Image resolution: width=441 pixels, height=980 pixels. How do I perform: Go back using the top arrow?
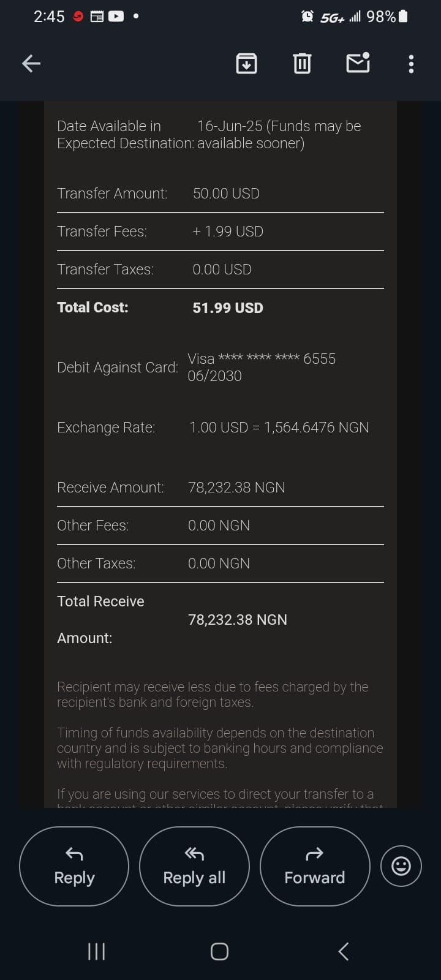(31, 63)
